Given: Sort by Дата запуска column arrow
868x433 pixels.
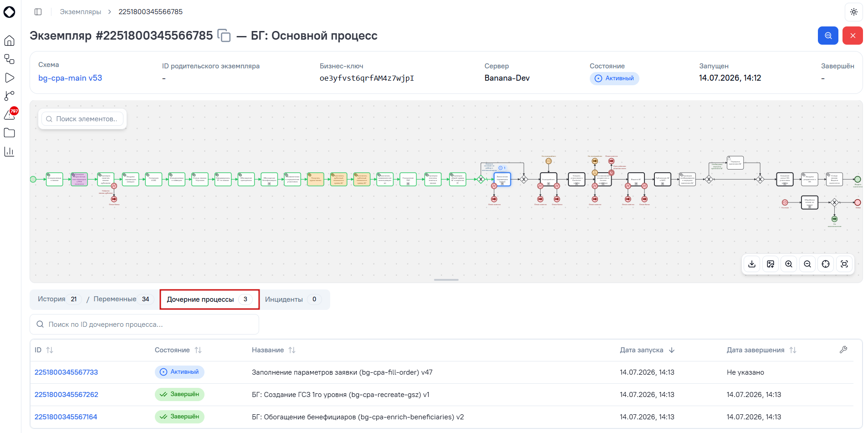Looking at the screenshot, I should pos(672,350).
